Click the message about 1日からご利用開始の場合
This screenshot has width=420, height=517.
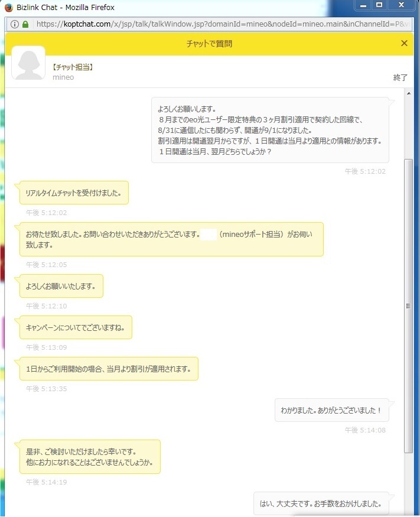click(109, 369)
